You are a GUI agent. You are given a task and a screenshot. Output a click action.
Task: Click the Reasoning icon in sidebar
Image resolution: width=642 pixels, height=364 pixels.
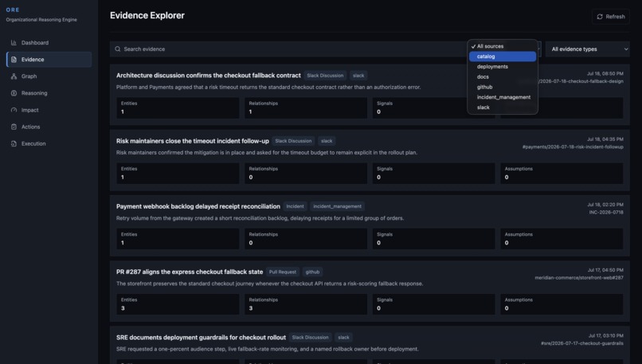pyautogui.click(x=14, y=93)
